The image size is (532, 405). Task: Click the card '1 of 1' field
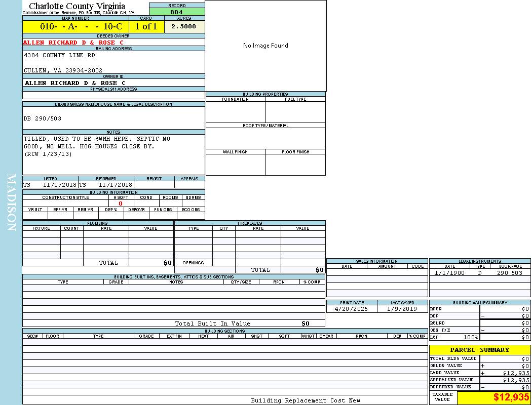pos(146,27)
